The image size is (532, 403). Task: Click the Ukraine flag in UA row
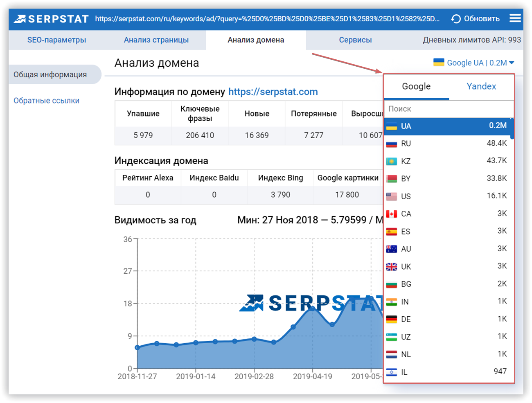[392, 126]
